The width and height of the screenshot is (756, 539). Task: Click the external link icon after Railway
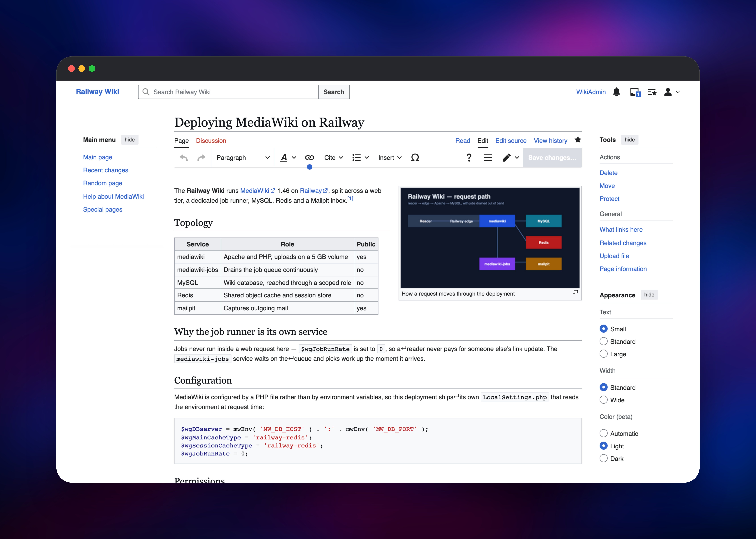(325, 191)
